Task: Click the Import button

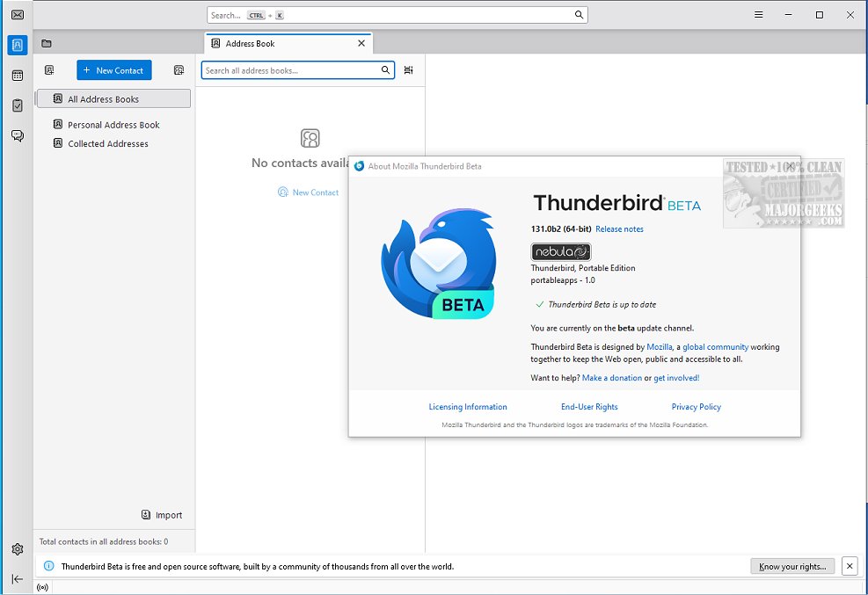Action: [162, 515]
